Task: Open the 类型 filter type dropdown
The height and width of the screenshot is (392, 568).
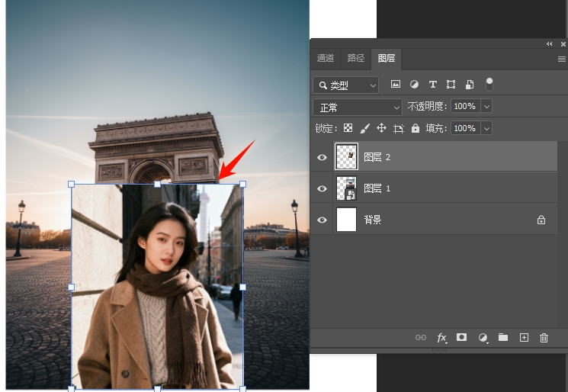Action: coord(345,85)
